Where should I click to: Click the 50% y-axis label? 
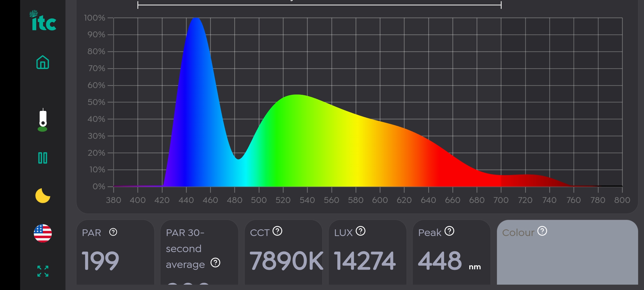pyautogui.click(x=96, y=102)
